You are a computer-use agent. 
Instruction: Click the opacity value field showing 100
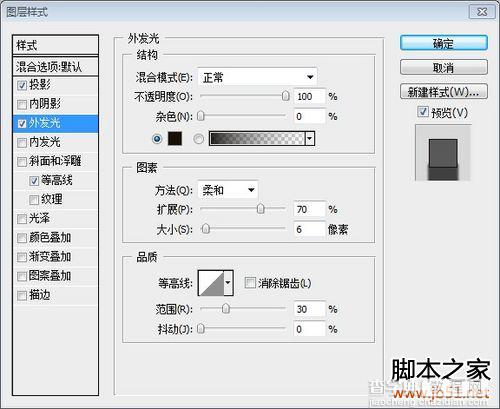(x=309, y=97)
